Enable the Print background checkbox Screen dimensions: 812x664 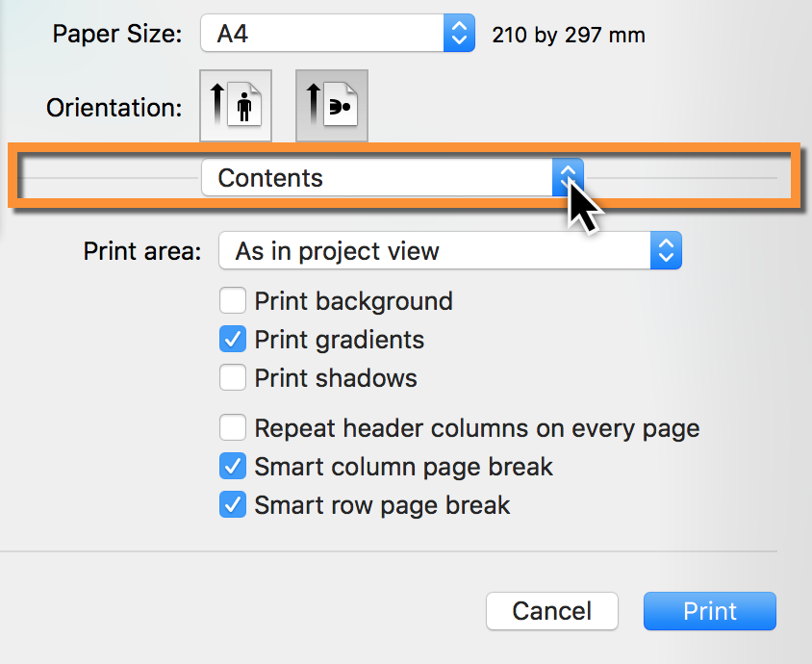click(x=233, y=300)
